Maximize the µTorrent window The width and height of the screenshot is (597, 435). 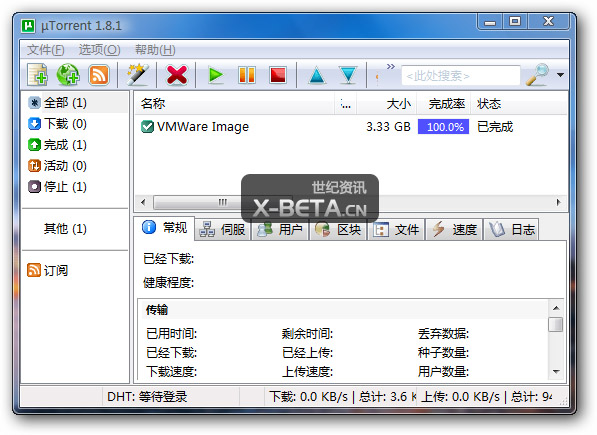pos(515,21)
